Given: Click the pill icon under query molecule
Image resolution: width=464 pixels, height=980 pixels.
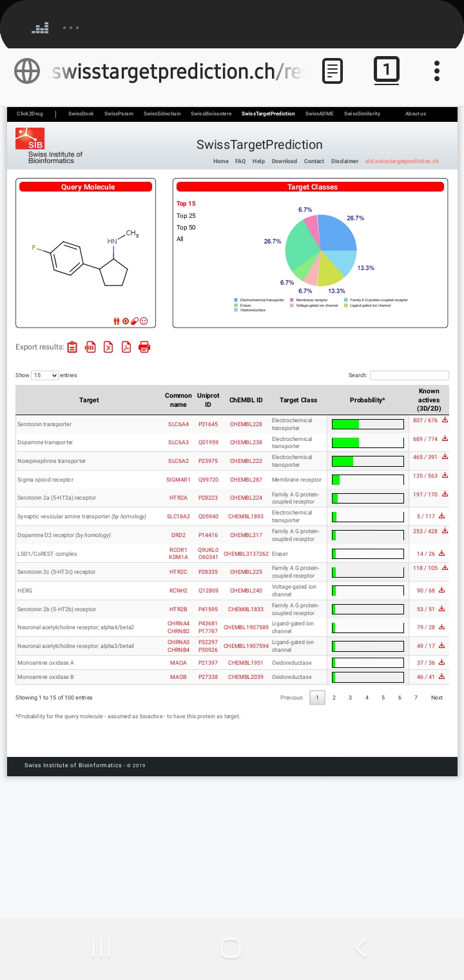Looking at the screenshot, I should pos(135,321).
